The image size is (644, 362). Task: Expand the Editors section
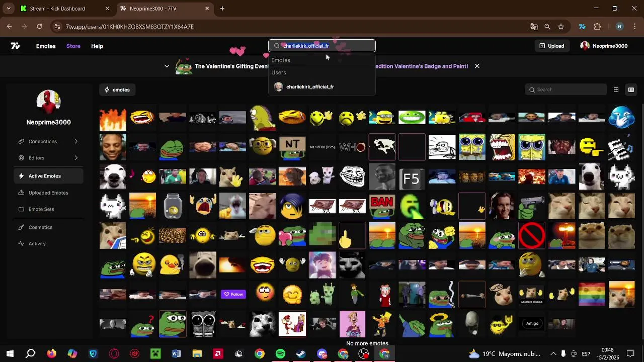tap(48, 158)
